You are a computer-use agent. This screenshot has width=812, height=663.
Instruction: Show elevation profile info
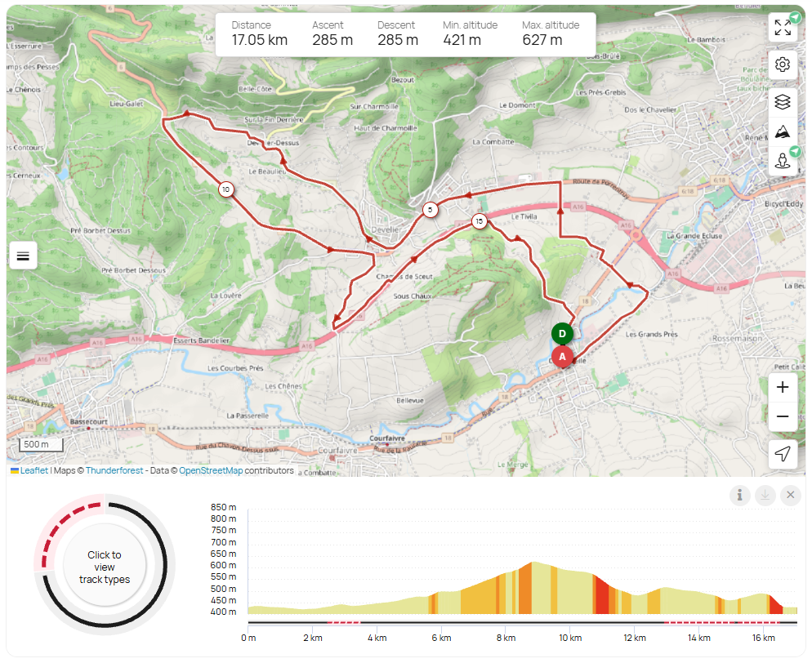click(739, 495)
